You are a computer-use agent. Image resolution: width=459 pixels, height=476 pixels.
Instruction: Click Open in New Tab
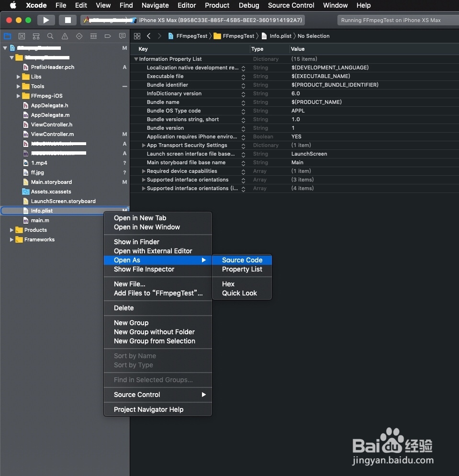pos(158,218)
